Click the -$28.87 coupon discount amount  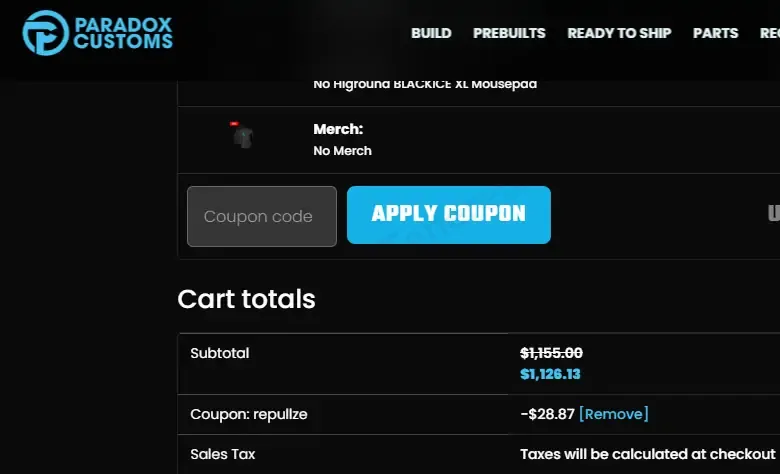tap(546, 414)
